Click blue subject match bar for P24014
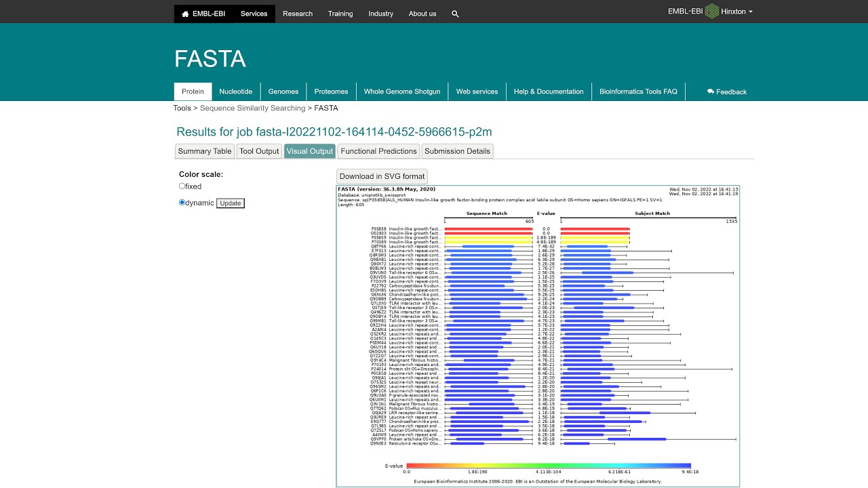868x488 pixels. click(588, 369)
